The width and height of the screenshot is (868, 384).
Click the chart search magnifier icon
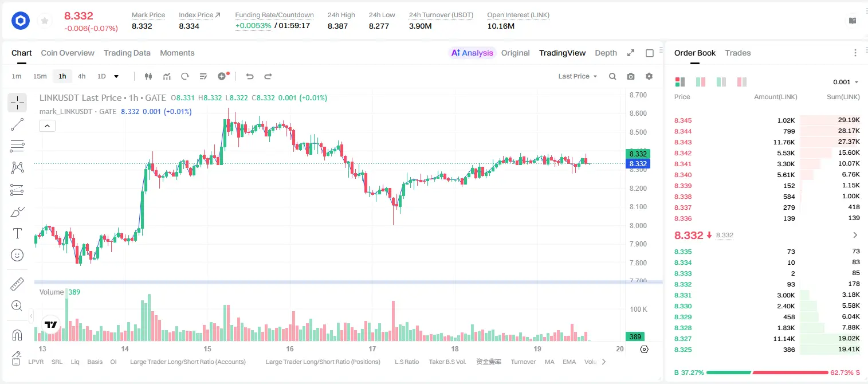(612, 76)
